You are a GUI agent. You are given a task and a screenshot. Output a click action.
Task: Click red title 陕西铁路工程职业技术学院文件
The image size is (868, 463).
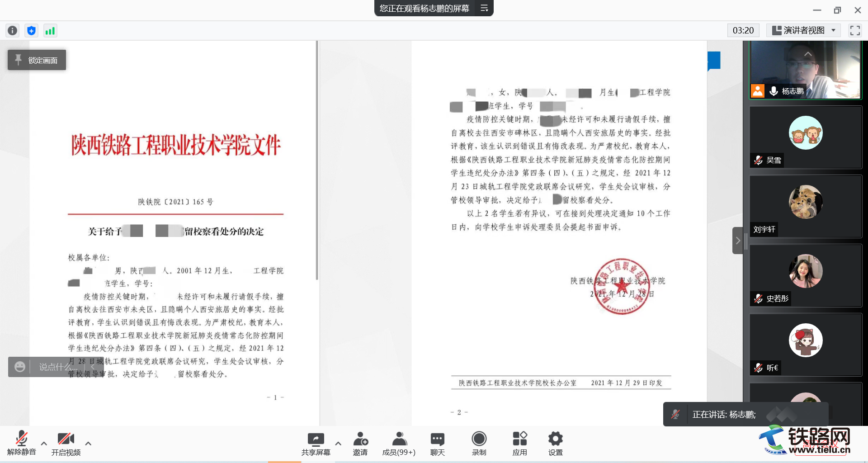tap(176, 145)
